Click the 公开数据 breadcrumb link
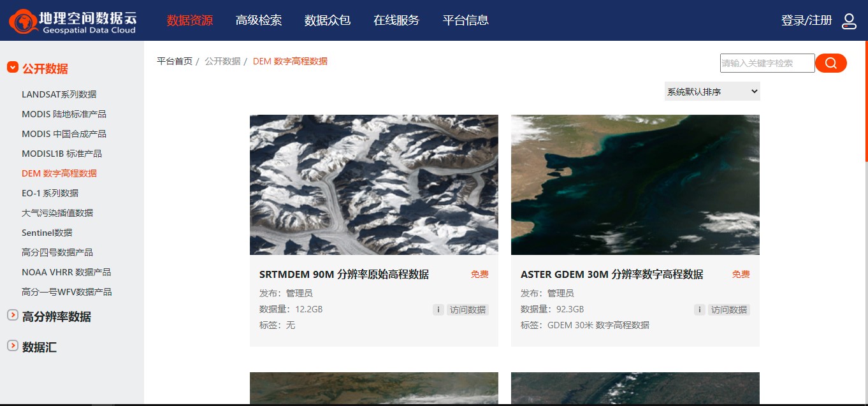 pos(222,61)
